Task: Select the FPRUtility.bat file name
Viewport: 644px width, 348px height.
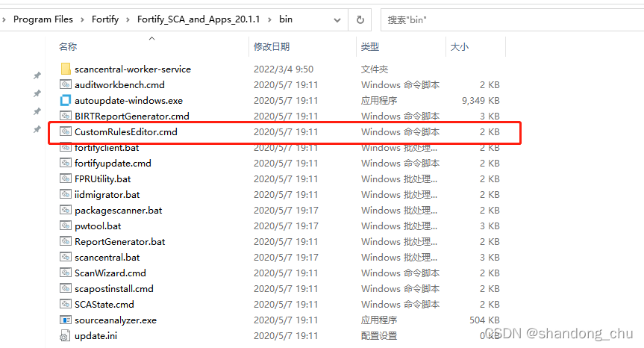Action: [103, 178]
